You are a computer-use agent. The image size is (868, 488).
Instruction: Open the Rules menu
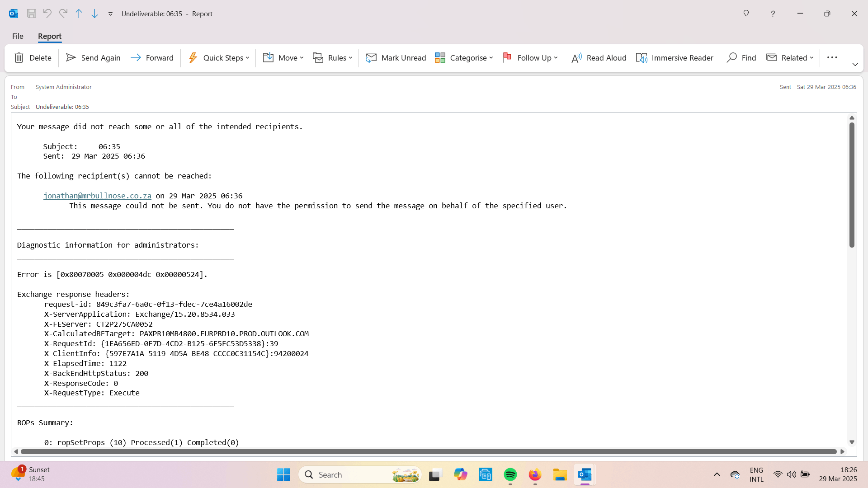click(x=333, y=58)
